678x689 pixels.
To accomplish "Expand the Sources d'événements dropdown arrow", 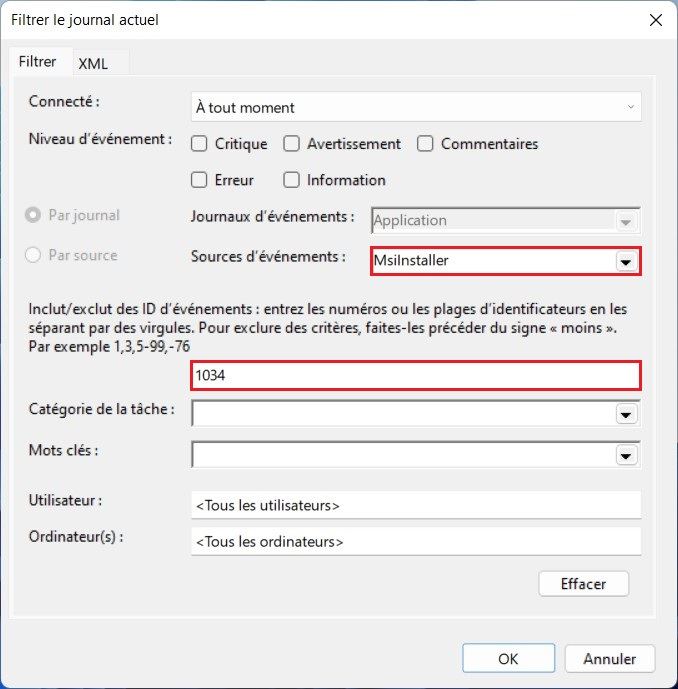I will [626, 261].
